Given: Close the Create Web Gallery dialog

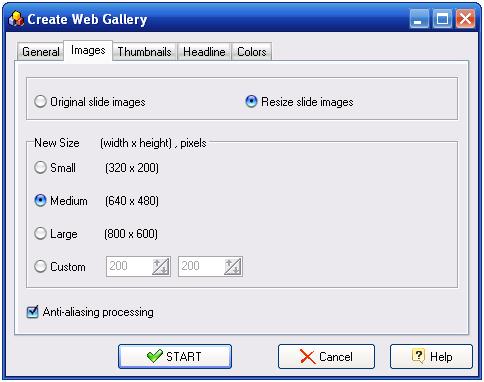Looking at the screenshot, I should pos(465,19).
